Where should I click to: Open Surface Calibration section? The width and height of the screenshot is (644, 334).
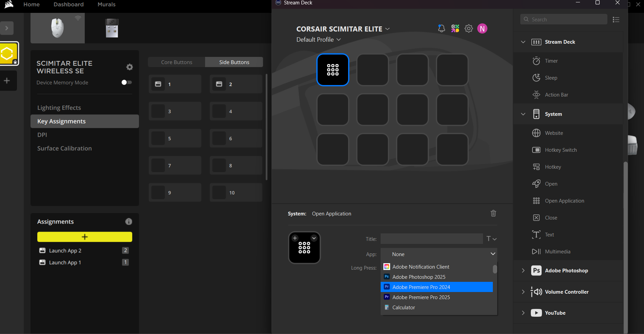tap(85, 148)
